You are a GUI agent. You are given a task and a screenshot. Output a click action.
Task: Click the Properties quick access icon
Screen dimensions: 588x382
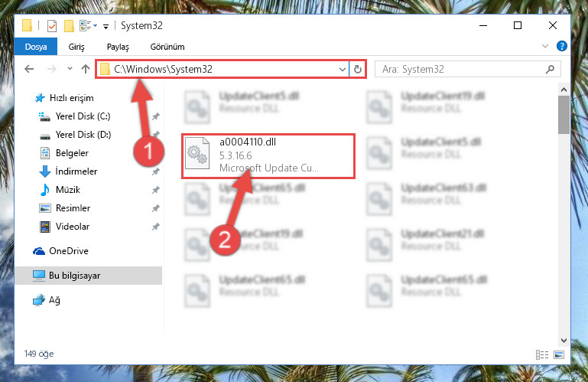point(52,26)
